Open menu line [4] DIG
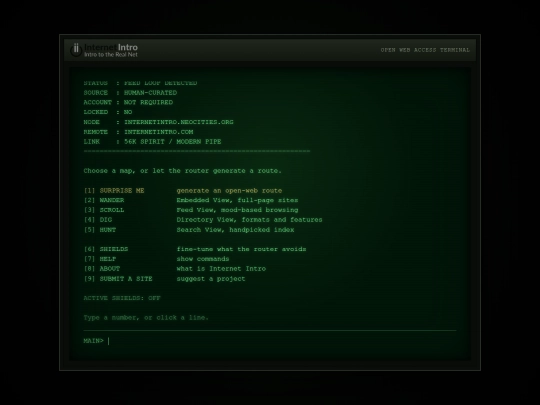 pyautogui.click(x=203, y=220)
